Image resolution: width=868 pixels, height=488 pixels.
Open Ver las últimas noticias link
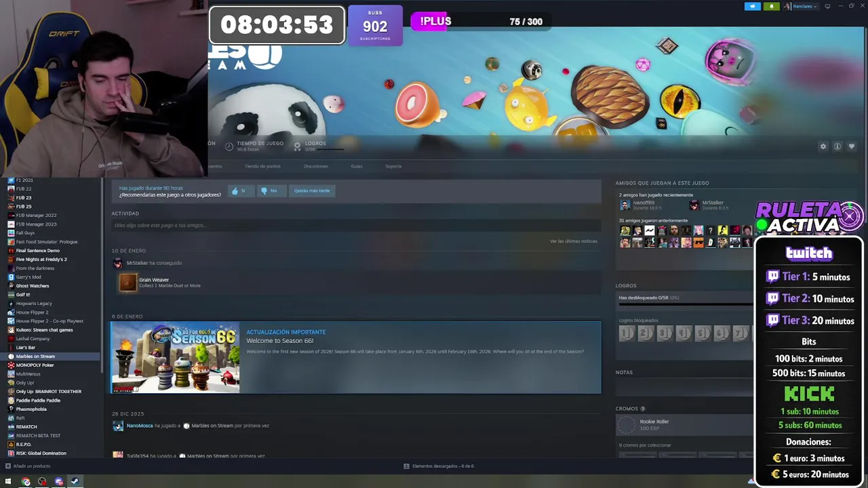(574, 241)
